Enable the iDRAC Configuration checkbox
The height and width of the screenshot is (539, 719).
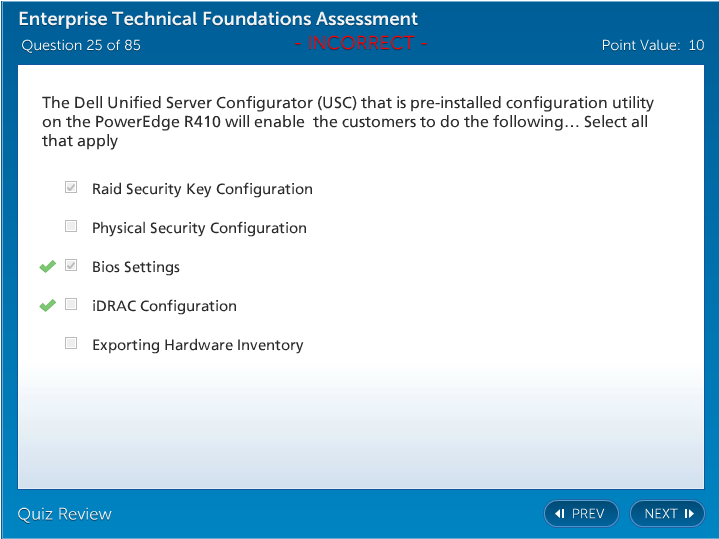click(71, 305)
